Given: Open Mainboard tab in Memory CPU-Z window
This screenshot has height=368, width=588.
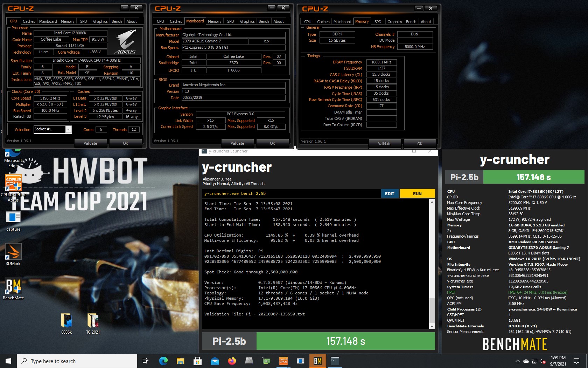Looking at the screenshot, I should (x=342, y=22).
